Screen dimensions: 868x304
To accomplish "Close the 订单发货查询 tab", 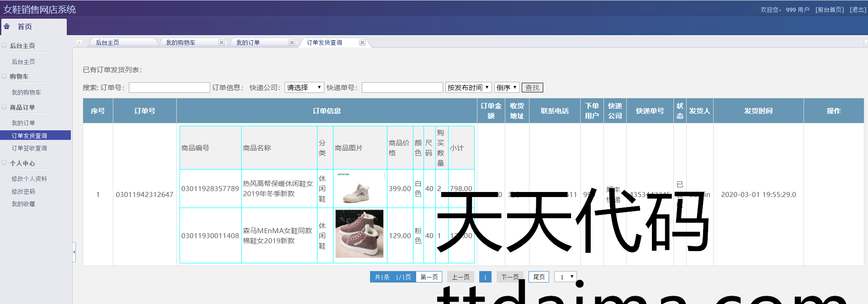I will [x=362, y=43].
